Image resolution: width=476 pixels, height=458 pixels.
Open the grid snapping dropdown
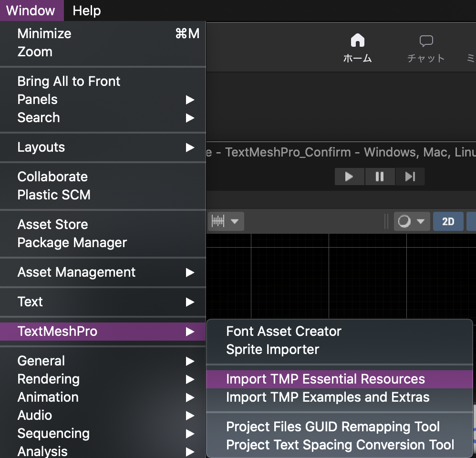pyautogui.click(x=227, y=221)
